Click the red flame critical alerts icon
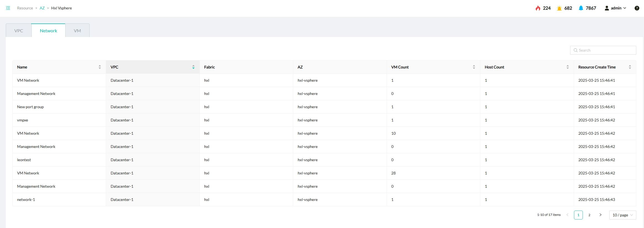The image size is (644, 228). click(538, 8)
